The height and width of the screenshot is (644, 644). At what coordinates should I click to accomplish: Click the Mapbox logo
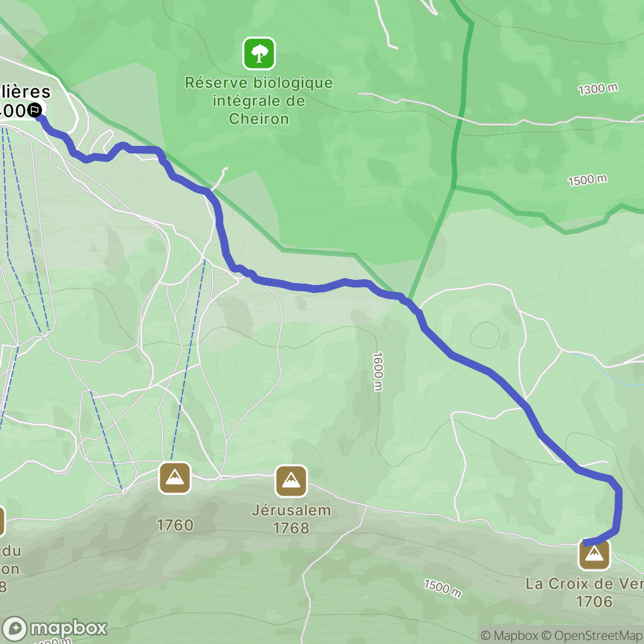(x=54, y=628)
